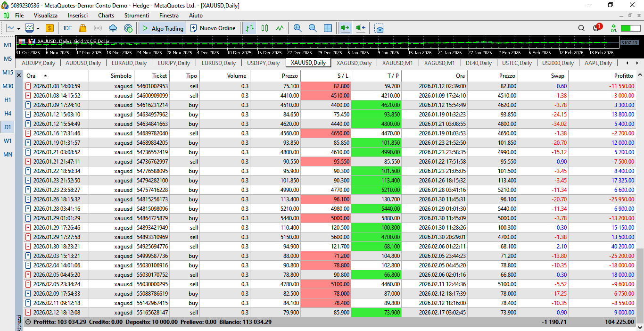Open the Strumenti menu

pyautogui.click(x=137, y=16)
